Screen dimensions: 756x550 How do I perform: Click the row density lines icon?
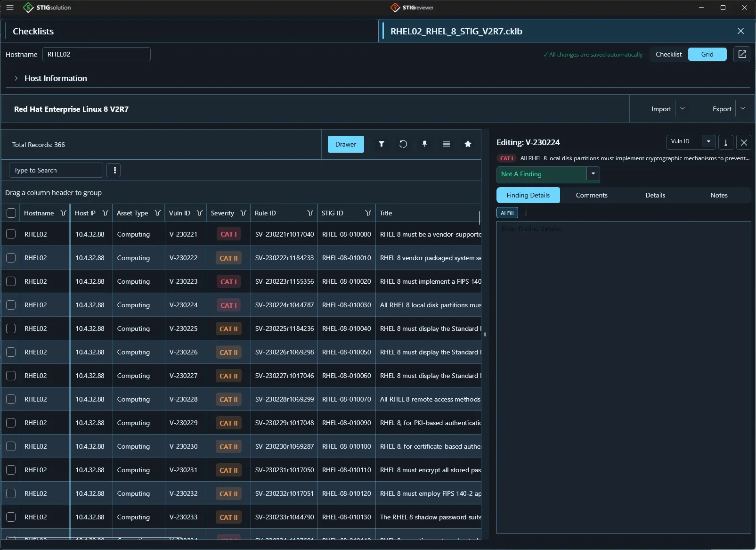447,144
